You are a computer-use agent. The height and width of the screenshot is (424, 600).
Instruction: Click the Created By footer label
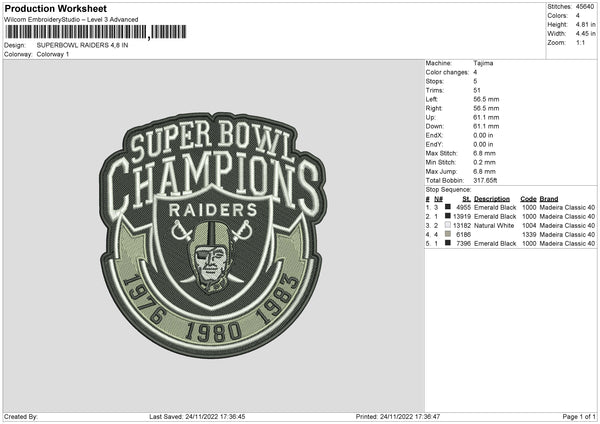coord(21,417)
